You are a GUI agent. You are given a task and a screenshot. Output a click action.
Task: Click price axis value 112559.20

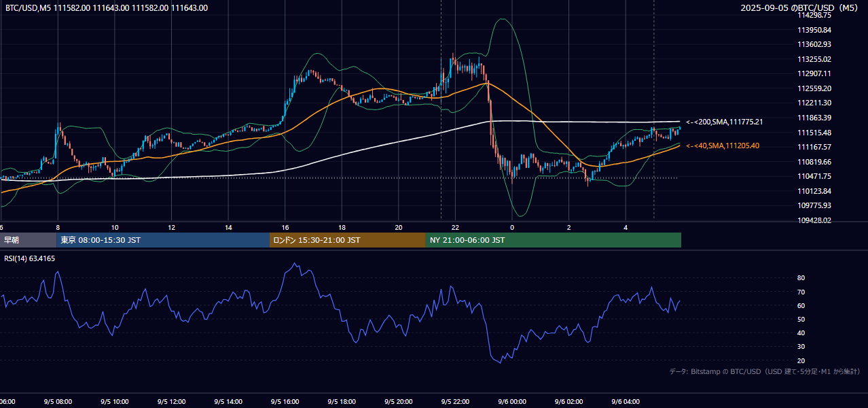click(814, 88)
